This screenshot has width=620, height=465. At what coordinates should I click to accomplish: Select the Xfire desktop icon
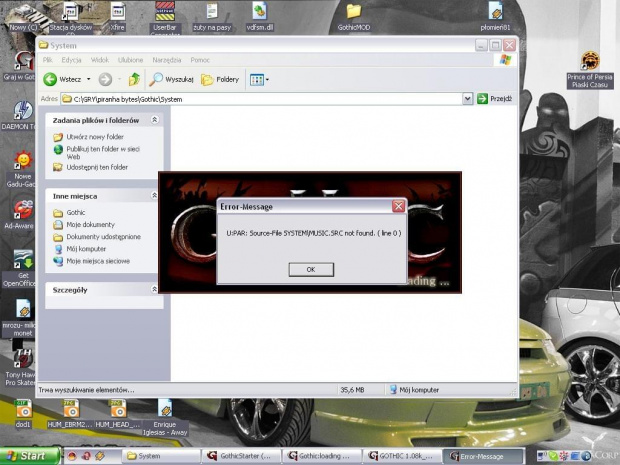click(117, 17)
